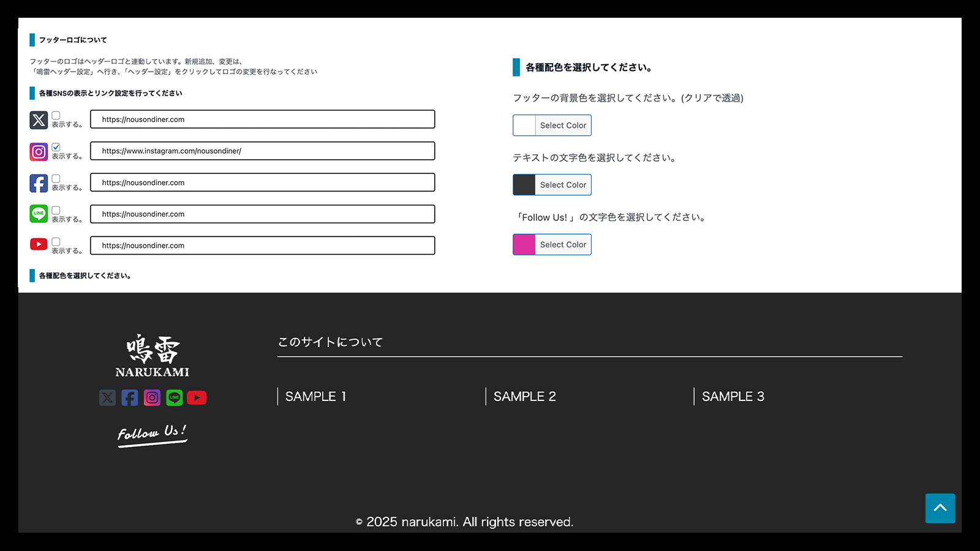
Task: Click the pink Follow Us color swatch
Action: pos(523,244)
